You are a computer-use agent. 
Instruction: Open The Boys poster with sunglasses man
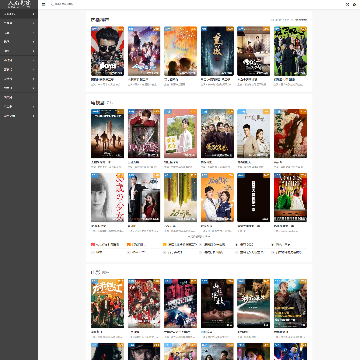tap(107, 51)
